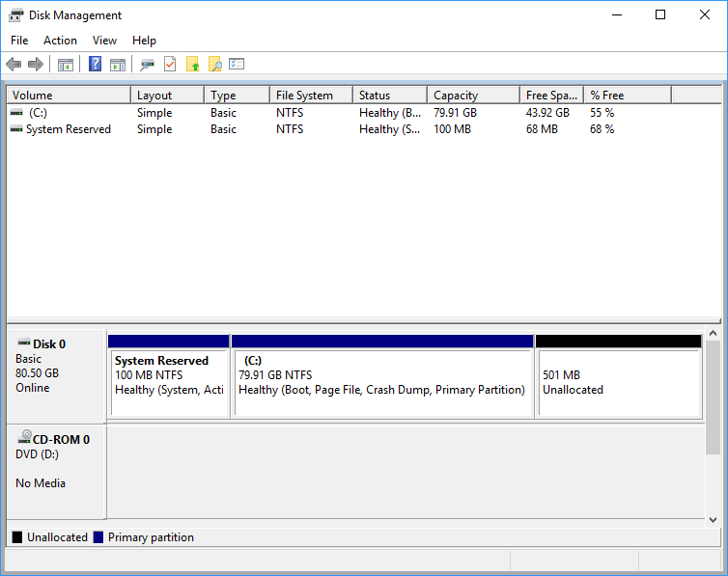728x576 pixels.
Task: Click the 79.91 GB capacity cell
Action: 455,113
